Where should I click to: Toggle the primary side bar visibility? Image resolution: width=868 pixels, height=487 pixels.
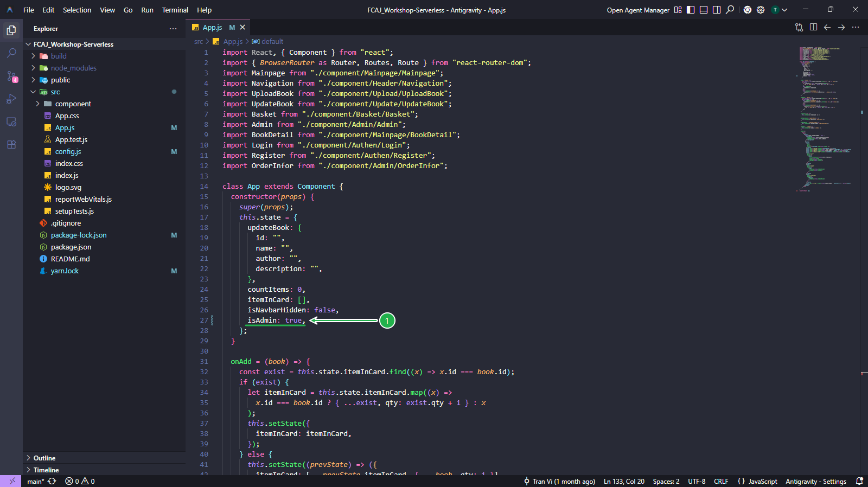[691, 10]
